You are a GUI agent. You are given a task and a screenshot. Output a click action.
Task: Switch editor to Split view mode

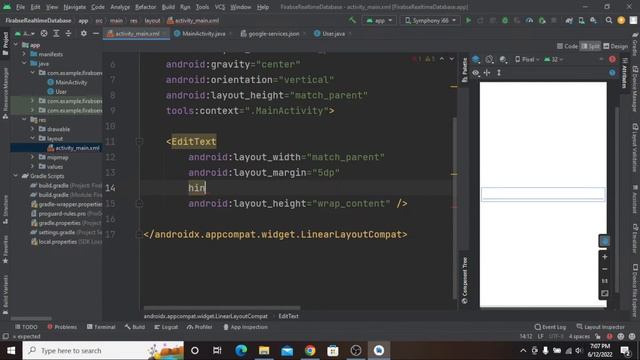(x=590, y=46)
